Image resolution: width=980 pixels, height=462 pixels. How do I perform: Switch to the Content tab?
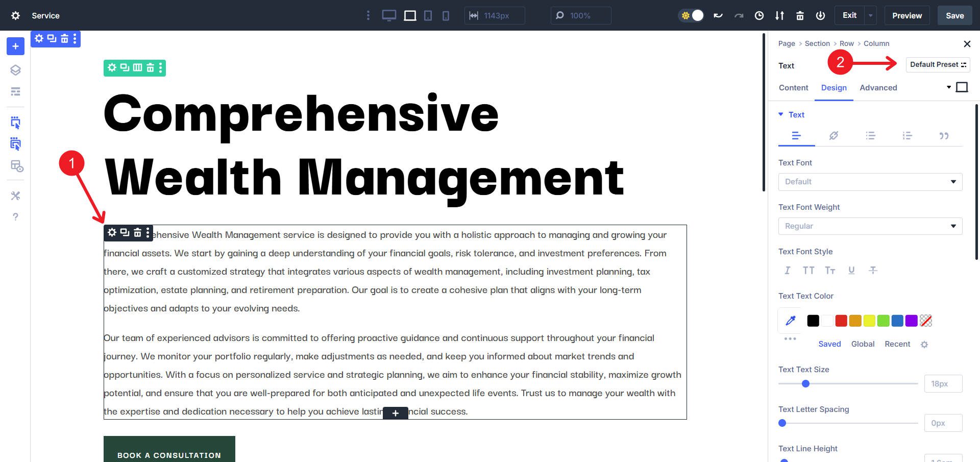(x=793, y=88)
